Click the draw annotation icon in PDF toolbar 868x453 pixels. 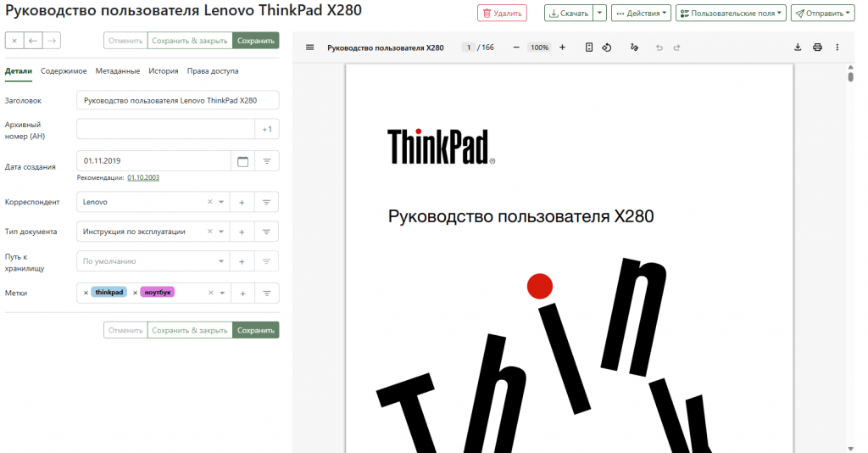point(634,48)
